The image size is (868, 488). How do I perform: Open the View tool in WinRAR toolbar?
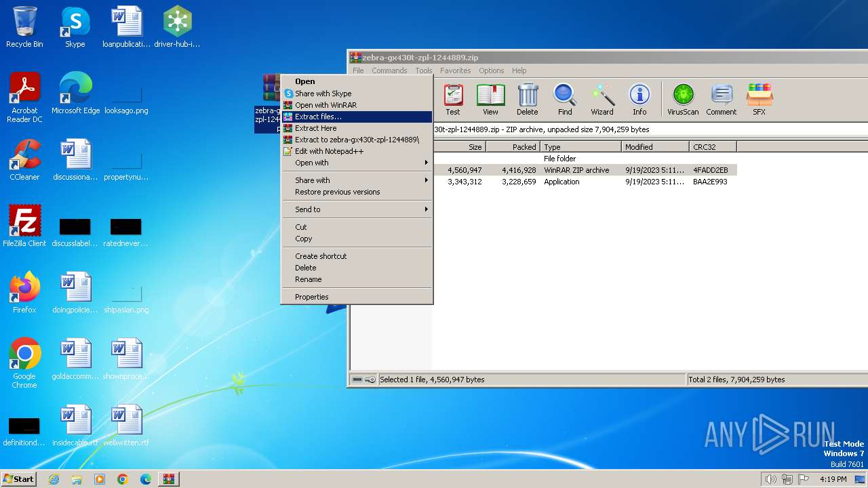tap(490, 100)
